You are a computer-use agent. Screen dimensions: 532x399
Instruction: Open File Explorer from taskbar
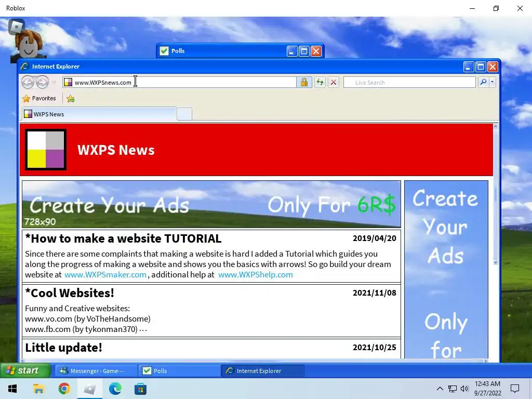pos(38,389)
